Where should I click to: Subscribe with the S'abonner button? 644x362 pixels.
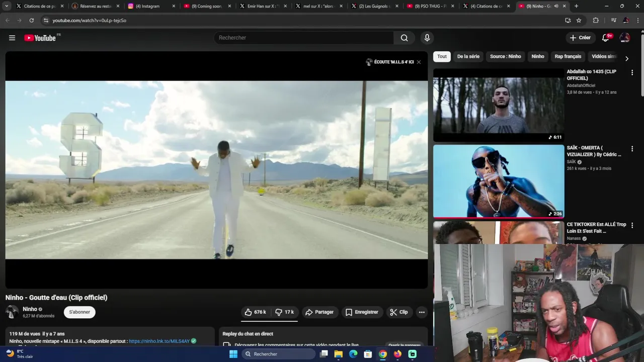pos(79,312)
